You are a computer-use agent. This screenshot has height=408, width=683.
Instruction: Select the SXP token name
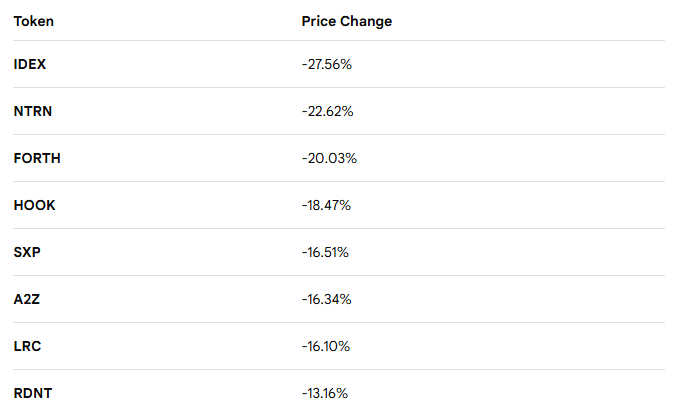27,252
